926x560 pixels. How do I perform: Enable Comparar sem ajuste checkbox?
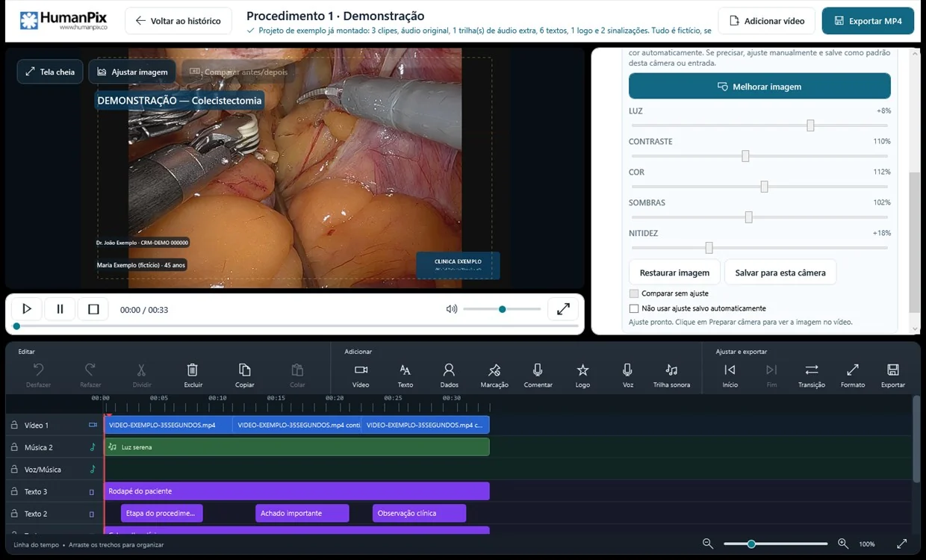(x=634, y=293)
